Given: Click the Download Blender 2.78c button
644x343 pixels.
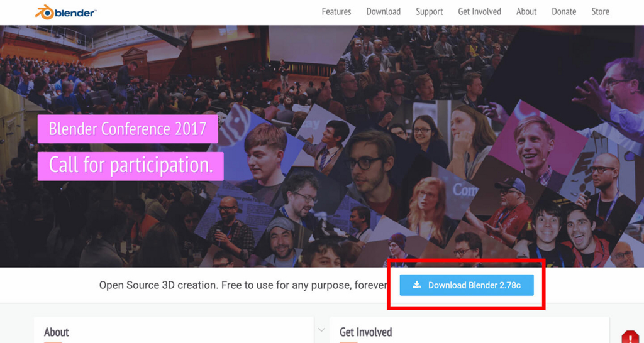Looking at the screenshot, I should pos(467,285).
